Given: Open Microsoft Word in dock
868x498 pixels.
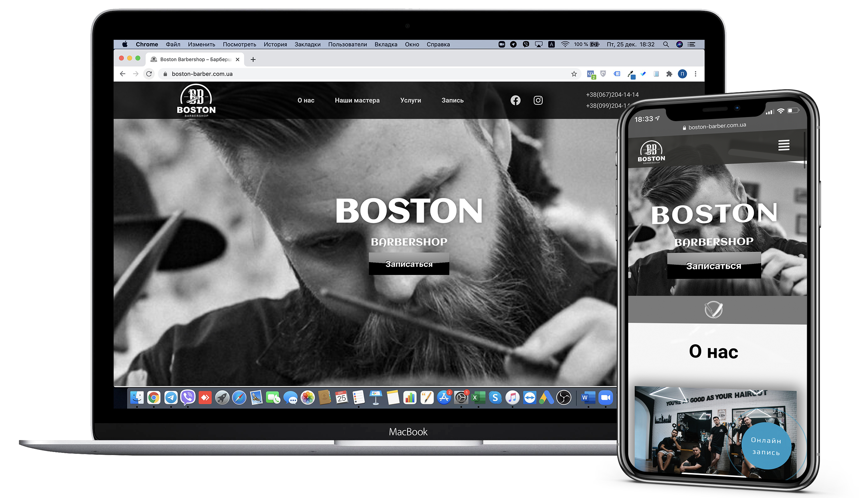Looking at the screenshot, I should point(588,398).
